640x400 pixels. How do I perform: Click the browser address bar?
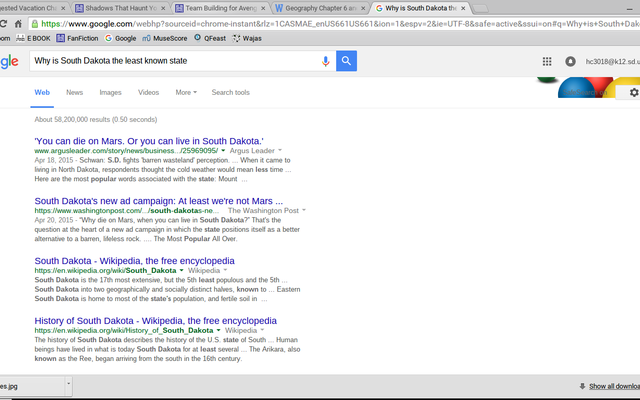click(x=335, y=24)
